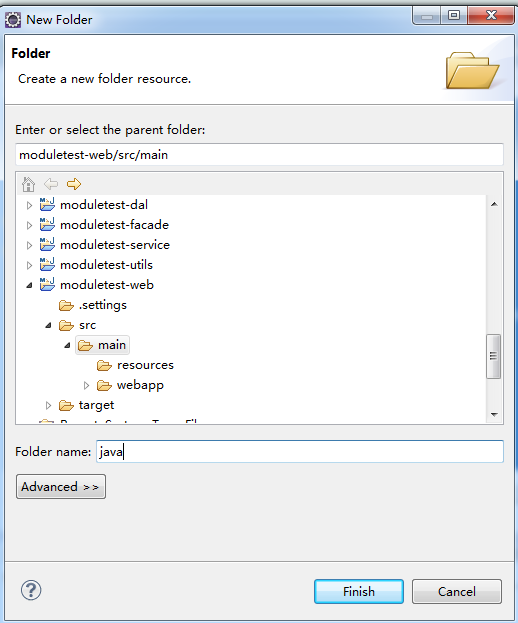518x623 pixels.
Task: Open Advanced options section
Action: [61, 486]
